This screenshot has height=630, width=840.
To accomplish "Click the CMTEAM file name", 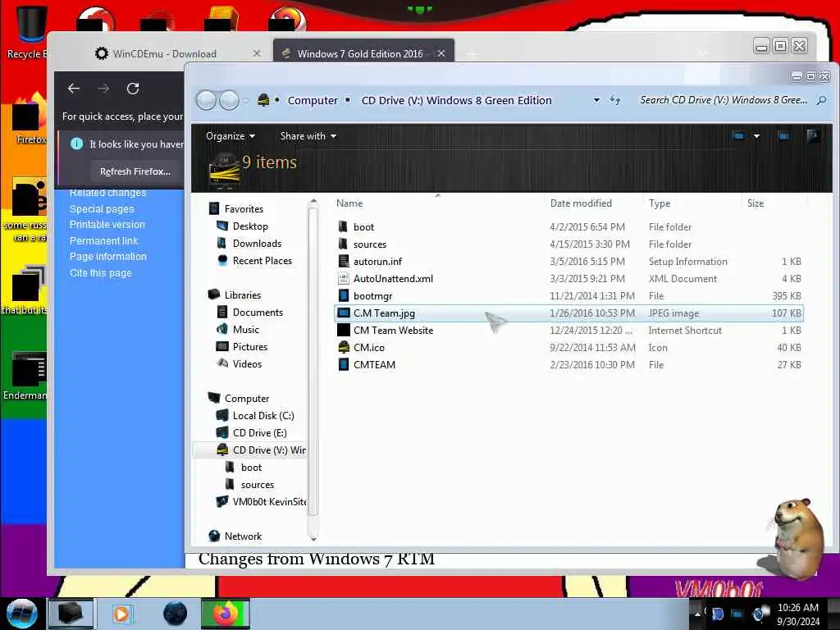I will 374,364.
